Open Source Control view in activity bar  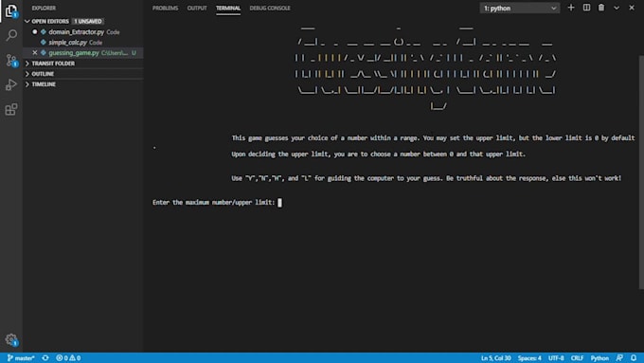[11, 61]
